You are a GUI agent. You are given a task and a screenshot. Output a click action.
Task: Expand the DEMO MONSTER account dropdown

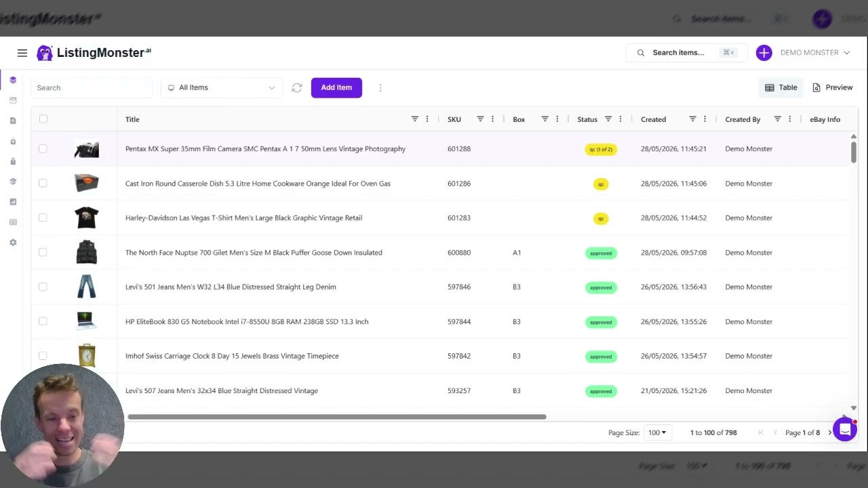pos(814,53)
